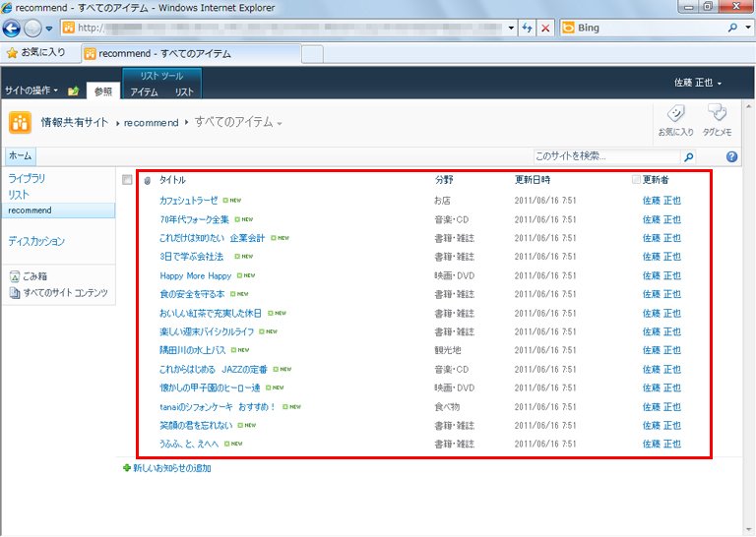The width and height of the screenshot is (756, 537).
Task: Switch to the アイテム ribbon tab
Action: pos(144,91)
